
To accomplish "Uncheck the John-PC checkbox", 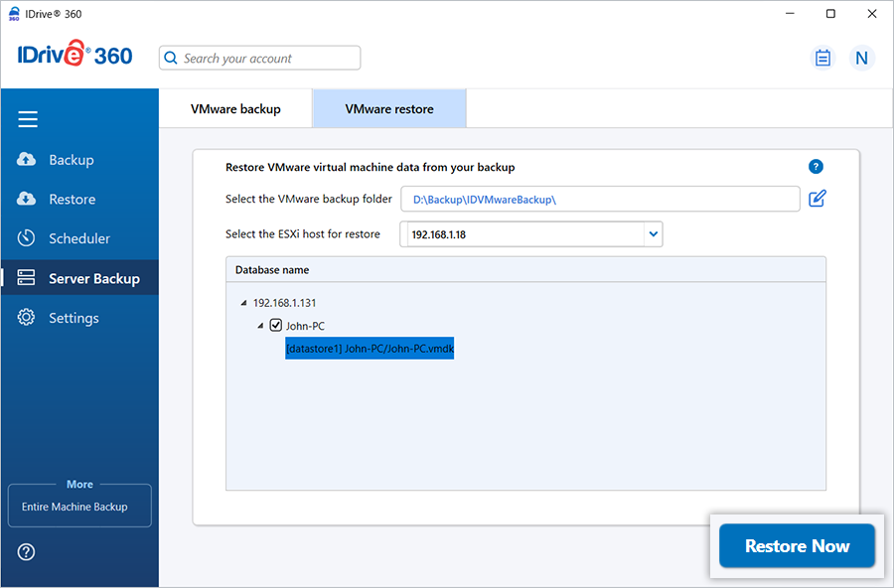I will tap(276, 326).
